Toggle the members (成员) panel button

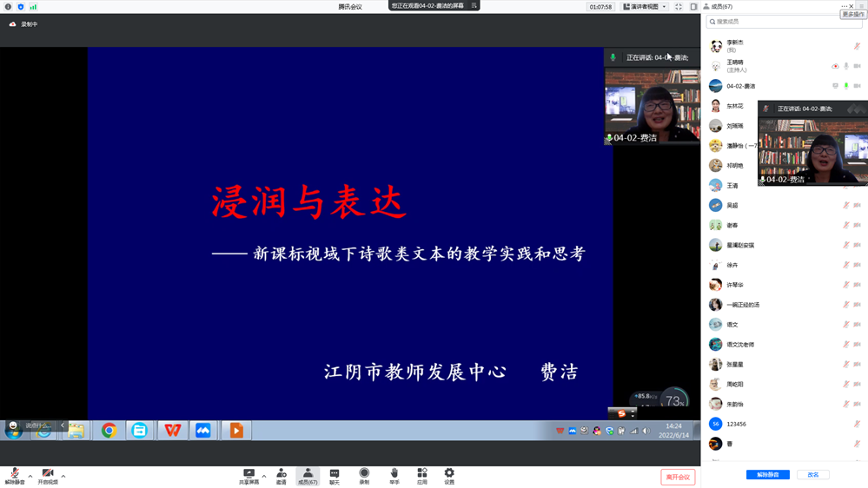click(308, 476)
